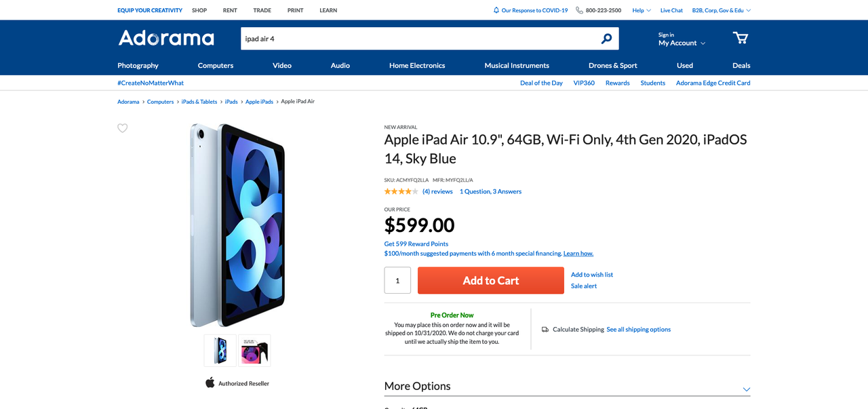Click the Apple iPads breadcrumb link
868x409 pixels.
pos(259,102)
